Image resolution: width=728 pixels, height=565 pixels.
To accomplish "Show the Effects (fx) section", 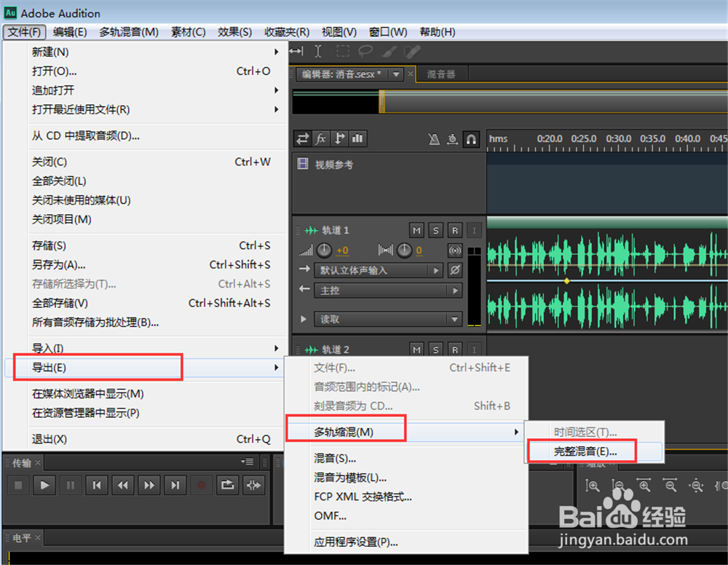I will coord(321,138).
